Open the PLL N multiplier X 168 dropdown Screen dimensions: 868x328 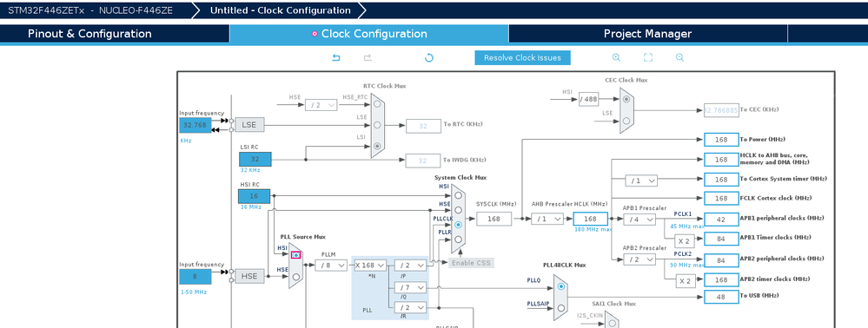[x=370, y=266]
